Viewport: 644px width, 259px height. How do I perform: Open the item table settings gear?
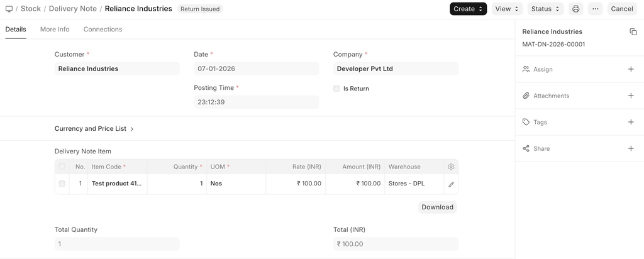click(451, 167)
